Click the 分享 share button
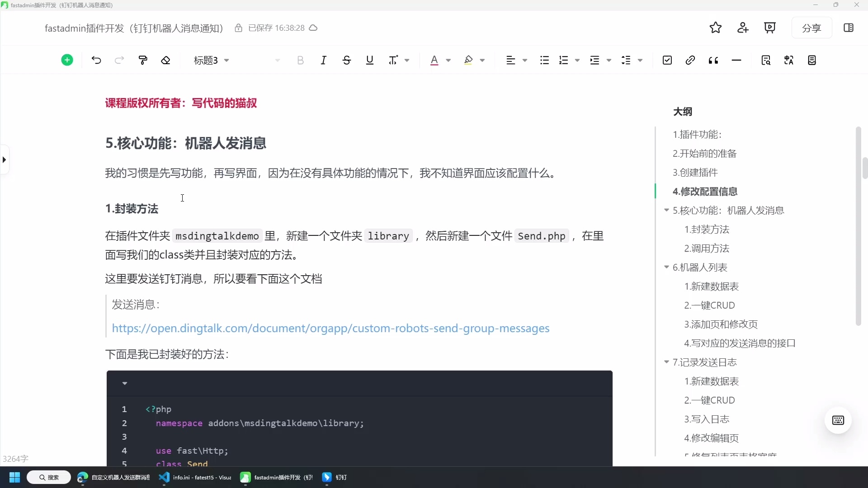The height and width of the screenshot is (488, 868). point(812,28)
